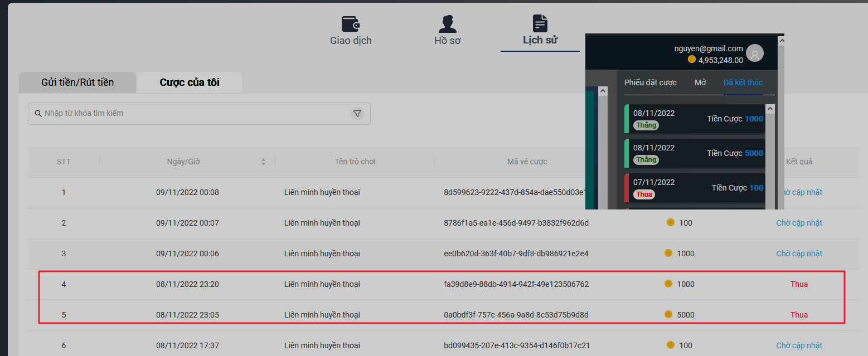Click ticket code 0a0bdf3f-757c-456a-9a8d-8c53d75b9d8d
868x356 pixels.
tap(516, 315)
